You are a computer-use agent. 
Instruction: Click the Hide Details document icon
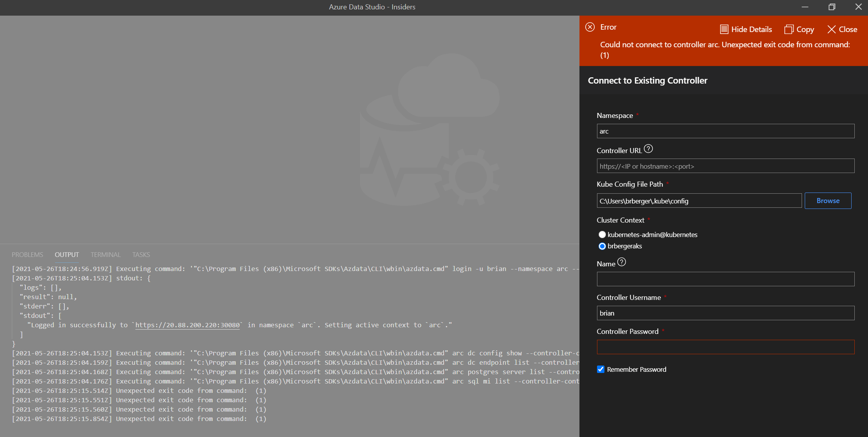(724, 29)
